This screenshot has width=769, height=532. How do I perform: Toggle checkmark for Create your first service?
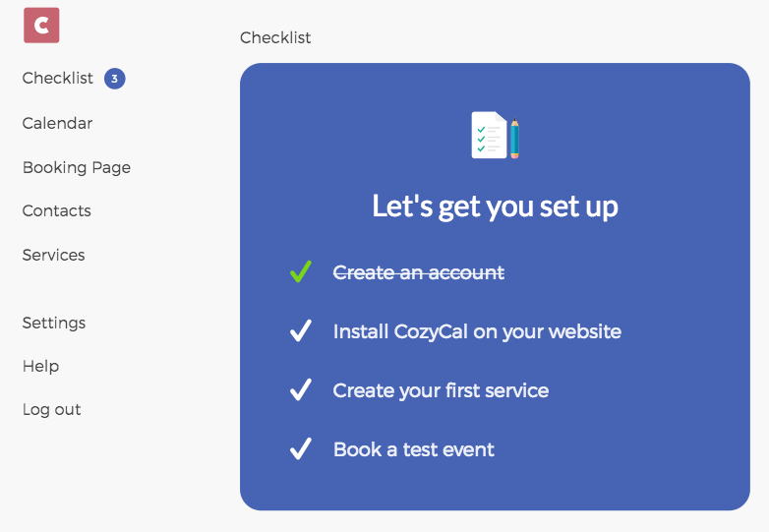tap(301, 390)
